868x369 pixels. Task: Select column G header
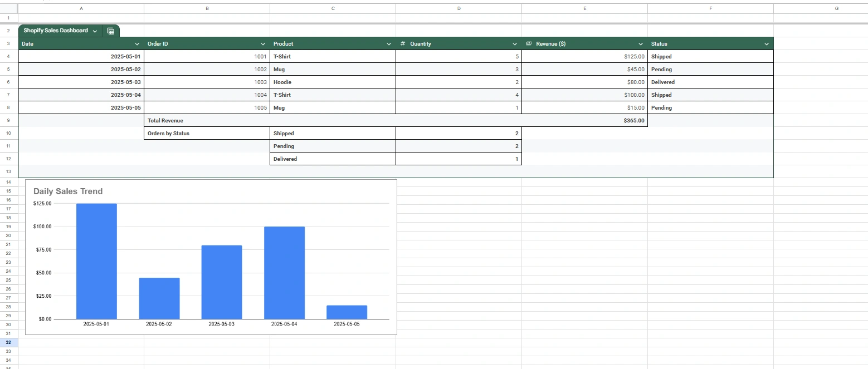pos(821,8)
